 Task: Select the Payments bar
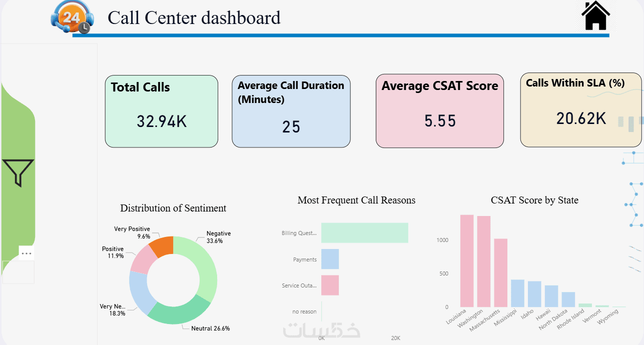click(330, 259)
